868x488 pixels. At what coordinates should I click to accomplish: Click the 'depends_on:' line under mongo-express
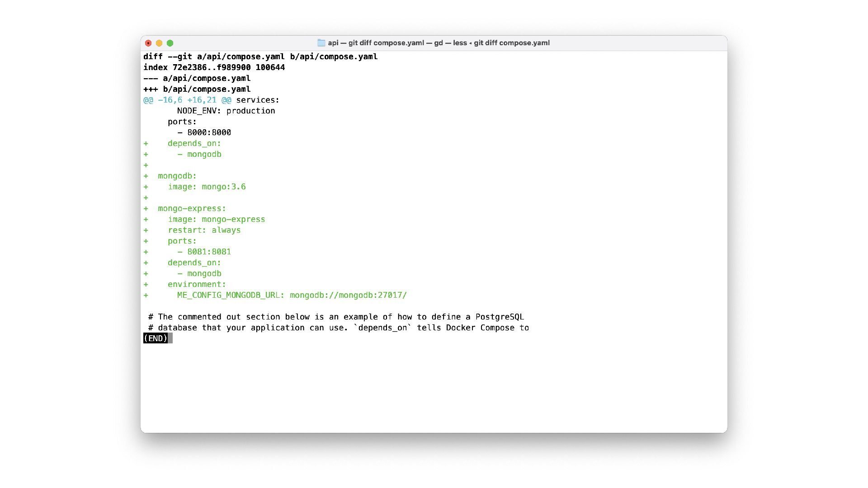click(x=194, y=263)
